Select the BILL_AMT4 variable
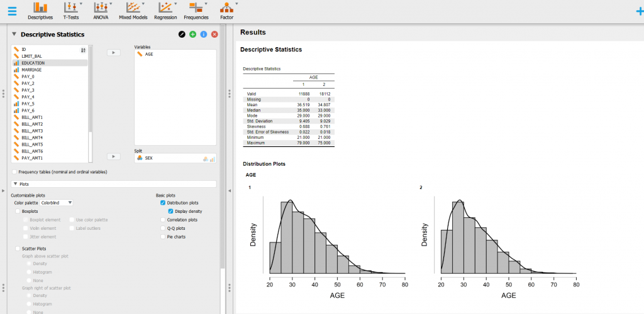This screenshot has height=314, width=644. 50,138
